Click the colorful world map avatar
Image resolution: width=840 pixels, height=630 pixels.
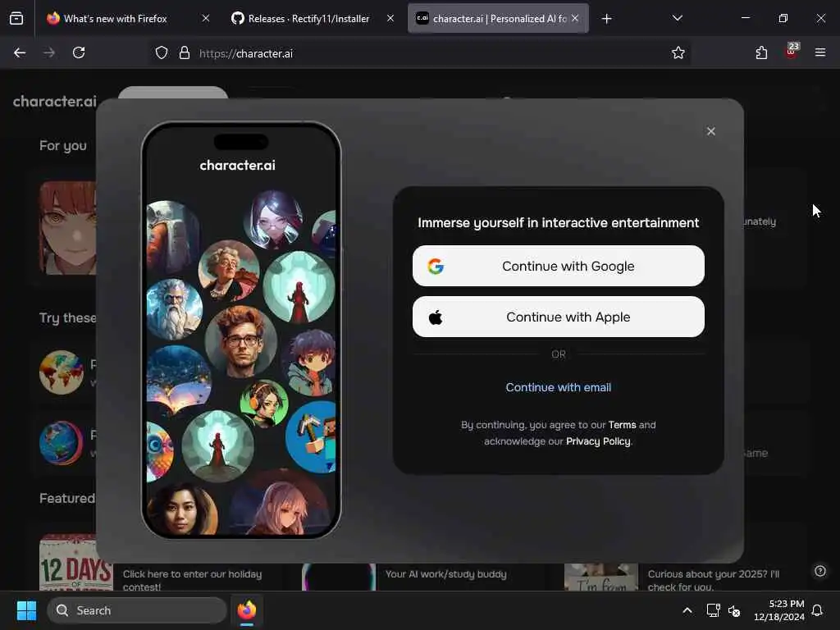pos(62,372)
